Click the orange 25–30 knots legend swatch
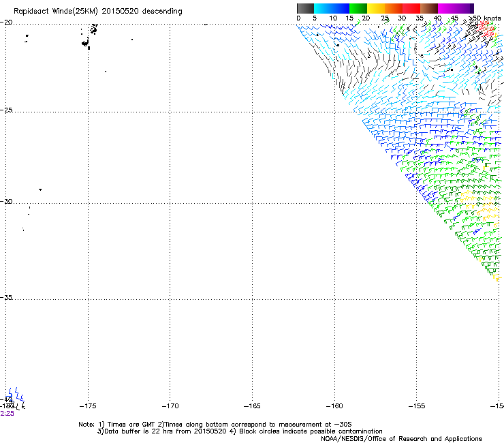The height and width of the screenshot is (443, 504). click(x=394, y=8)
